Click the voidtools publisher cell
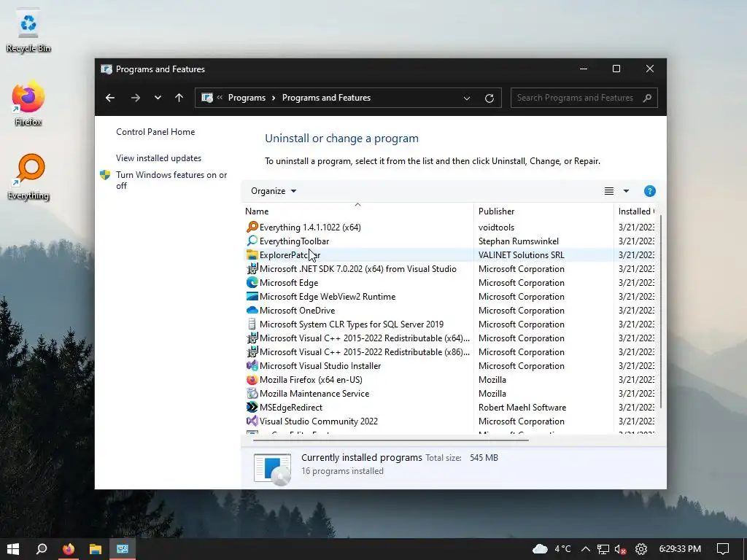Screen dimensions: 747x560 point(496,227)
